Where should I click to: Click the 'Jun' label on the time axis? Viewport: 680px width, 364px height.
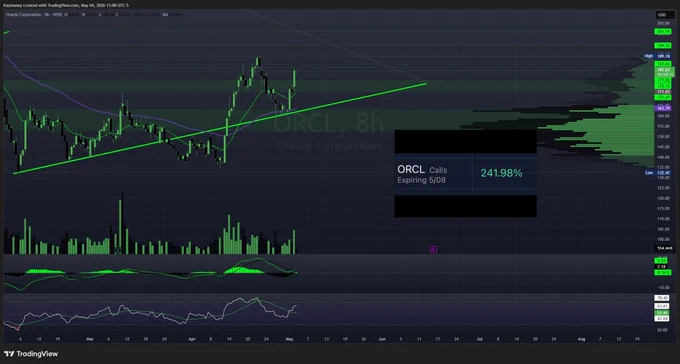point(382,339)
